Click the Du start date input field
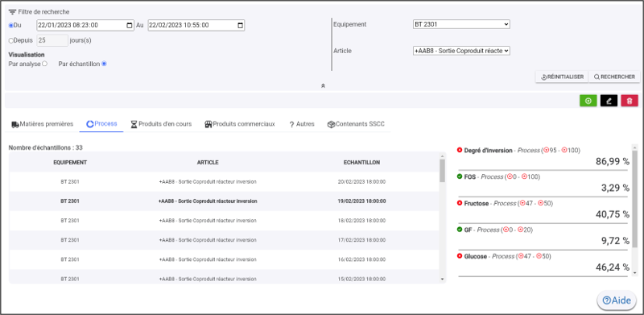The image size is (644, 315). 85,25
